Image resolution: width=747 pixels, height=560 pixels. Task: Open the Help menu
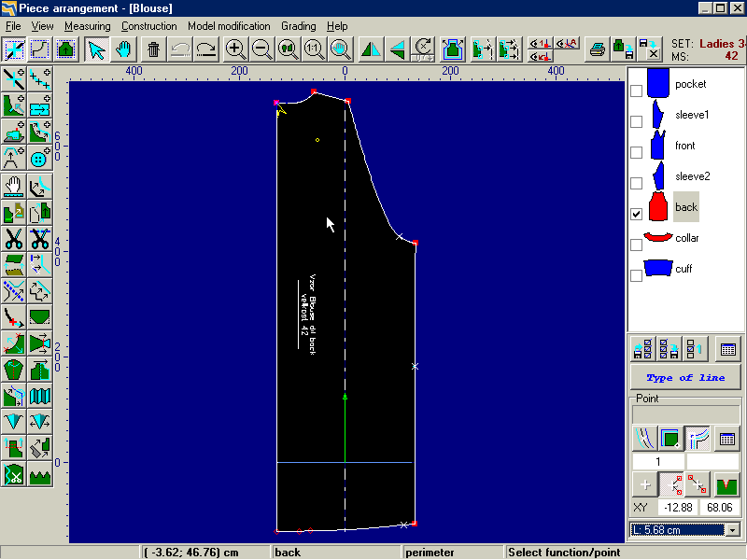(x=337, y=26)
